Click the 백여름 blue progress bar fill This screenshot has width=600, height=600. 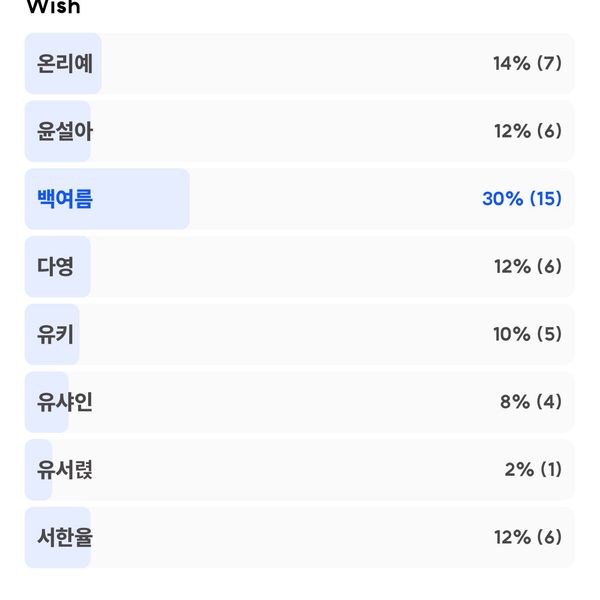pos(107,199)
